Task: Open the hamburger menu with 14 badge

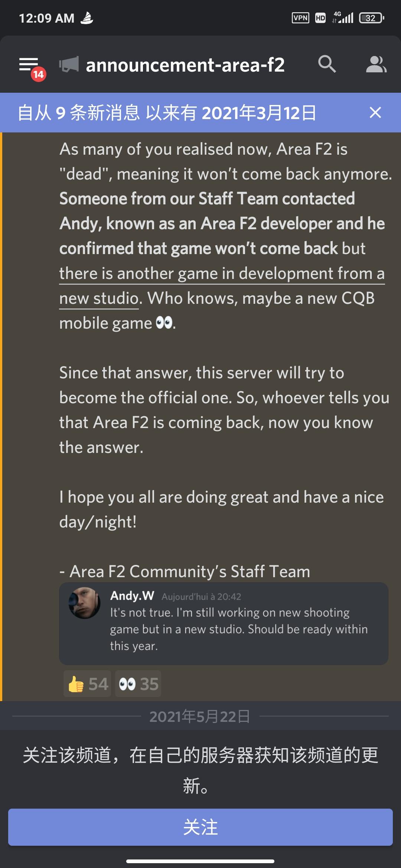Action: [x=32, y=68]
